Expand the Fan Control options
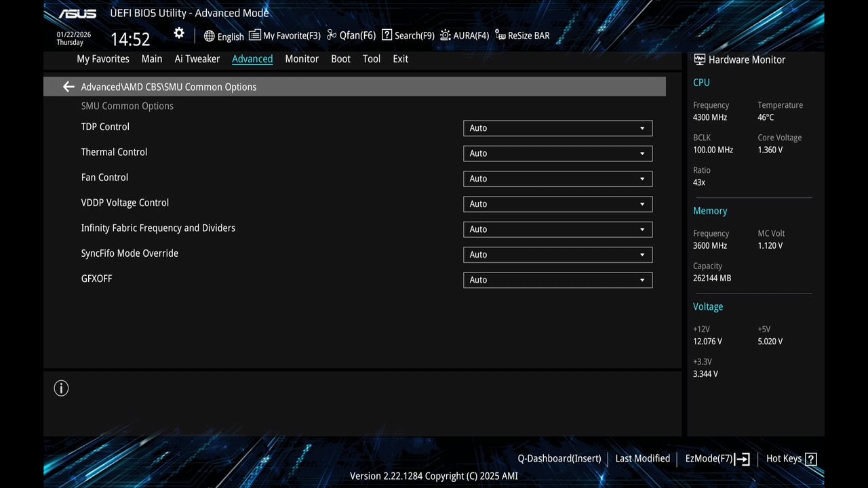This screenshot has height=488, width=868. (x=557, y=178)
